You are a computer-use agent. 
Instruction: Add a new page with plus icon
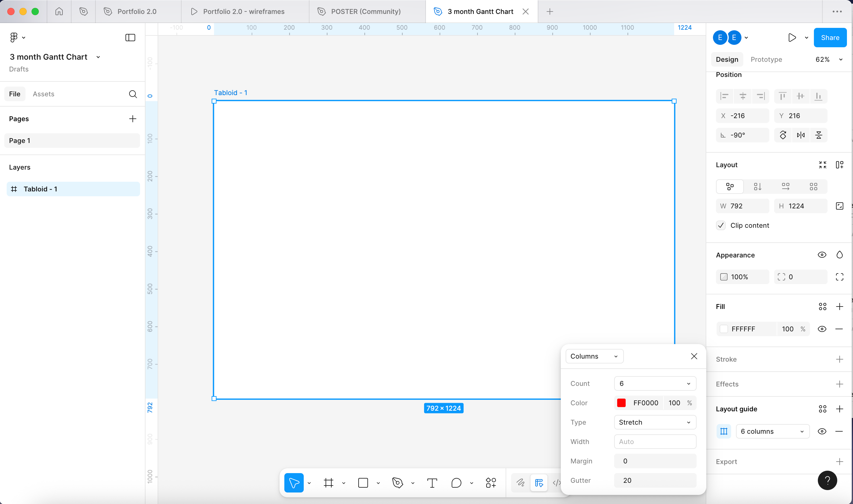pyautogui.click(x=132, y=118)
